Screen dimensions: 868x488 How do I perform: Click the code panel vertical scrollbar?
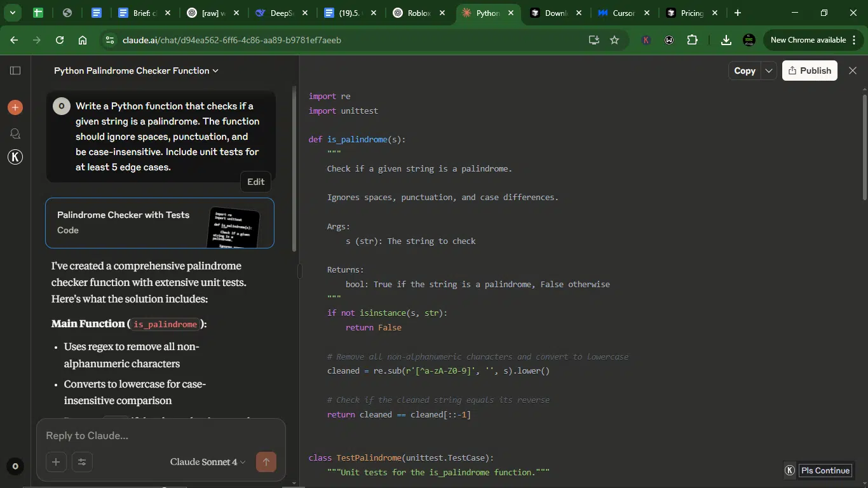click(864, 147)
